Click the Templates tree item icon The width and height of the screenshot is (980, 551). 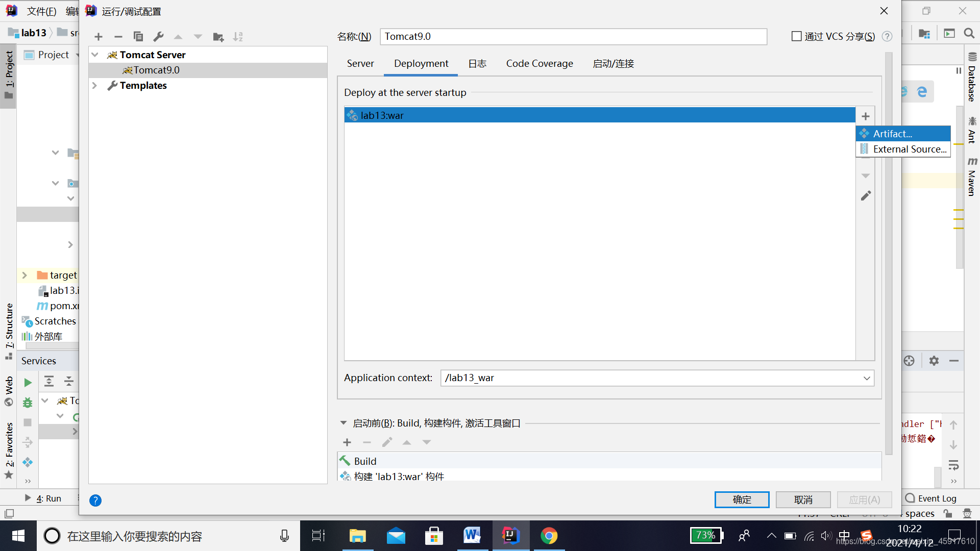[112, 85]
